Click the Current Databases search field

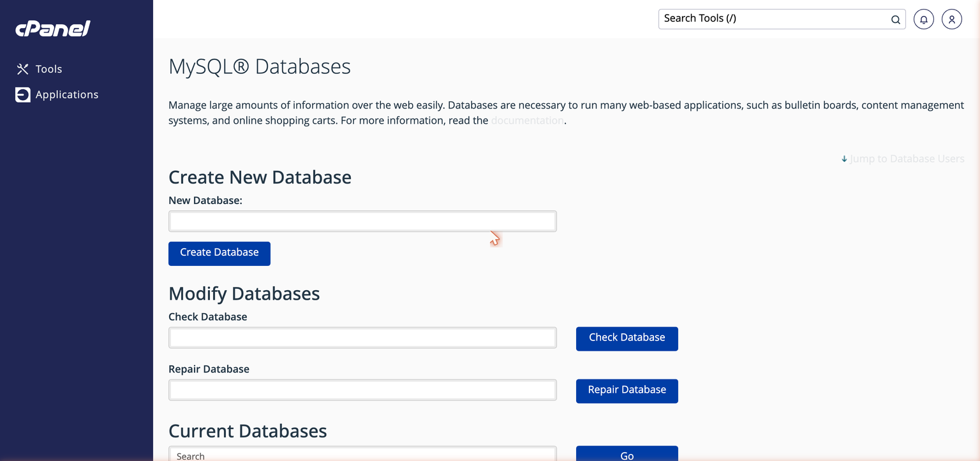click(362, 453)
